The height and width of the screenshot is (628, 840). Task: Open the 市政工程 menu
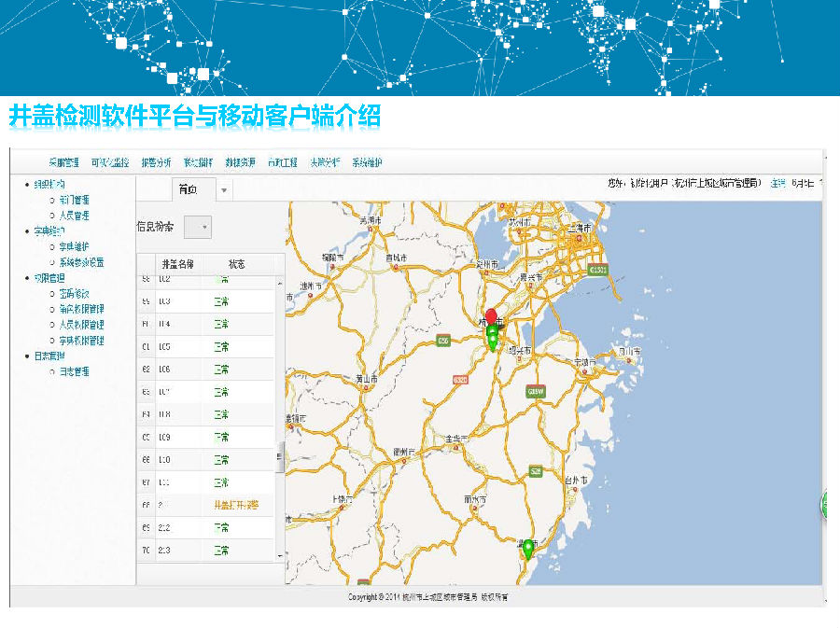coord(282,162)
